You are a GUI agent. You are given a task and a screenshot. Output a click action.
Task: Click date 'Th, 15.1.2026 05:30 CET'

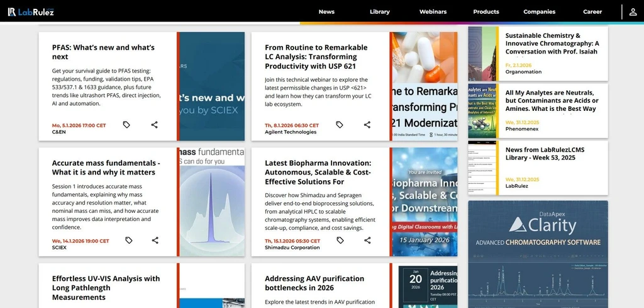click(292, 241)
